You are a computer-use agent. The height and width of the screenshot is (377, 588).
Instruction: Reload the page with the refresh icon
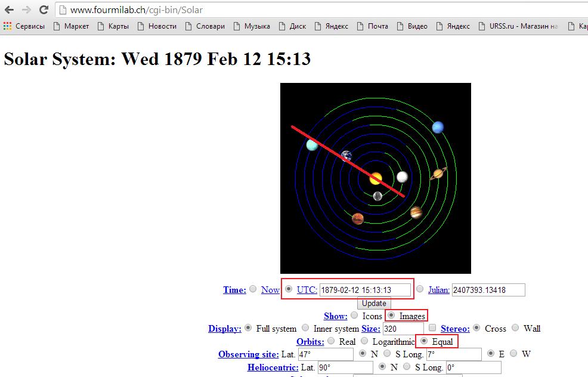pos(44,10)
